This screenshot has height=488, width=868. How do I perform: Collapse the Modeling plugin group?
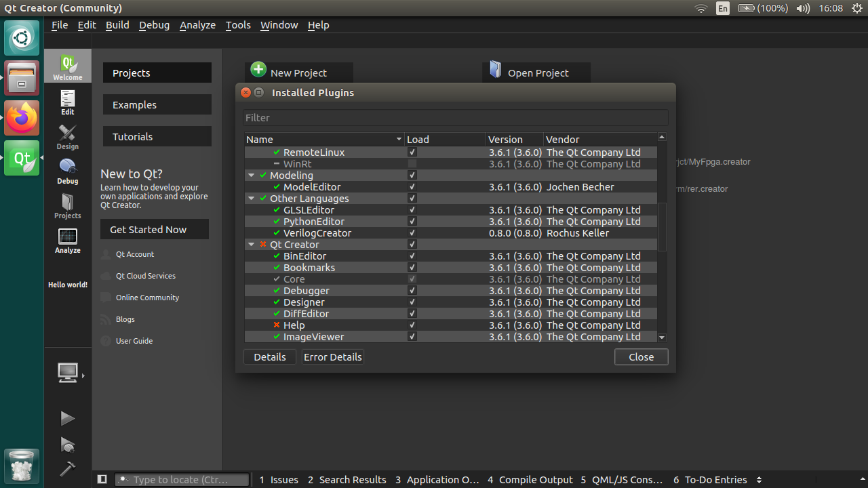(x=251, y=175)
